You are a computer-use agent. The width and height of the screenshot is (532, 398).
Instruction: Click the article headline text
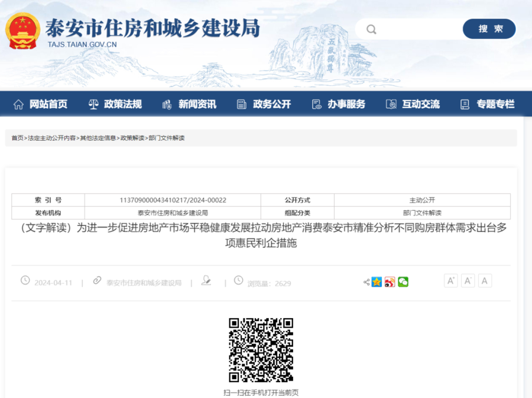[261, 235]
